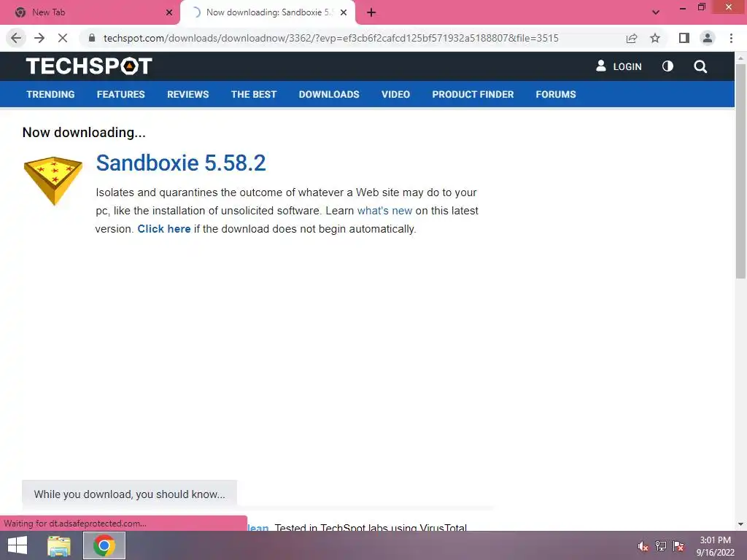Click the TechSpot logo
This screenshot has width=747, height=560.
point(89,66)
